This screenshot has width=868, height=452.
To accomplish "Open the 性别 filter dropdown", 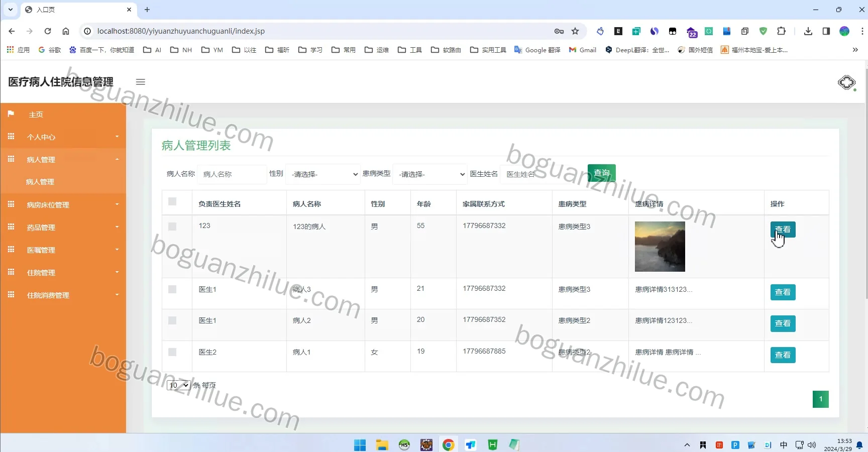I will (x=323, y=174).
